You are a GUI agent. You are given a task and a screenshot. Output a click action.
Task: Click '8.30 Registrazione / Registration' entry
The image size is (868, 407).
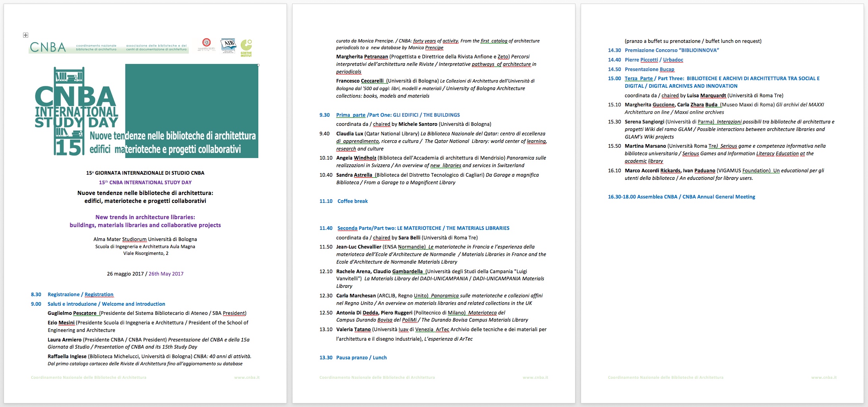tap(72, 295)
